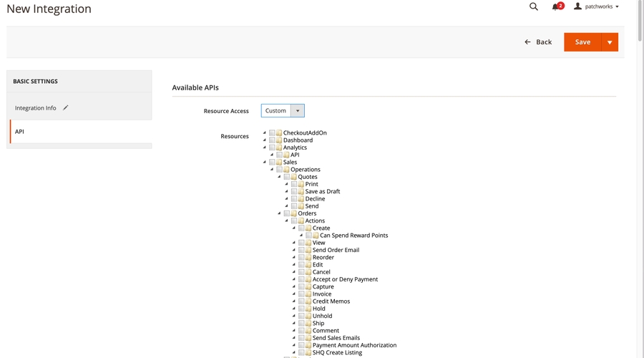
Task: Open the search magnifier icon
Action: pos(534,6)
